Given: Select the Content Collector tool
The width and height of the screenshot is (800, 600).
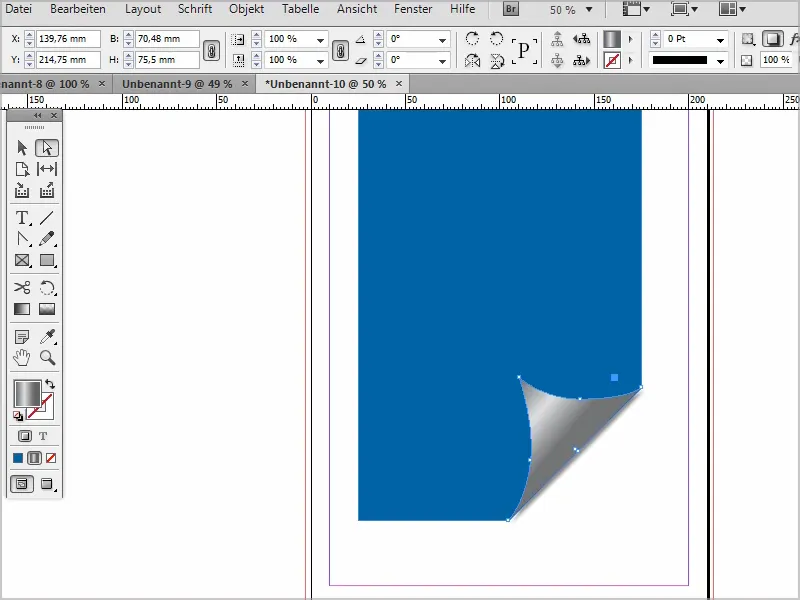Looking at the screenshot, I should coord(22,190).
